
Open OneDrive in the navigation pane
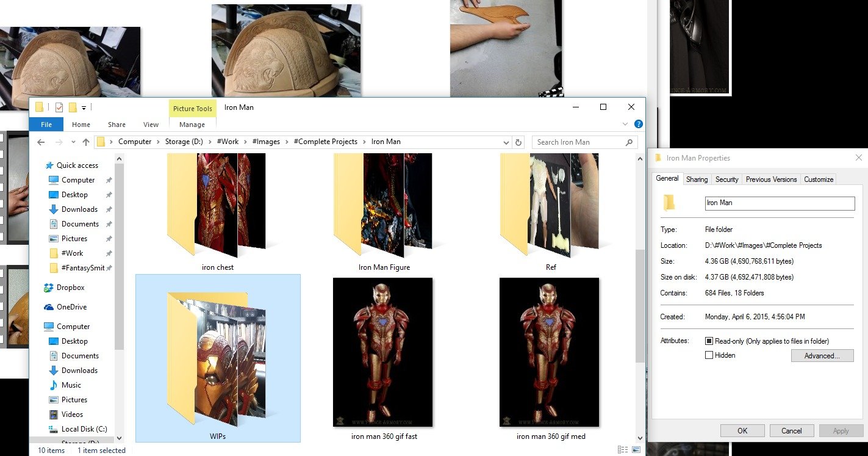[x=71, y=307]
